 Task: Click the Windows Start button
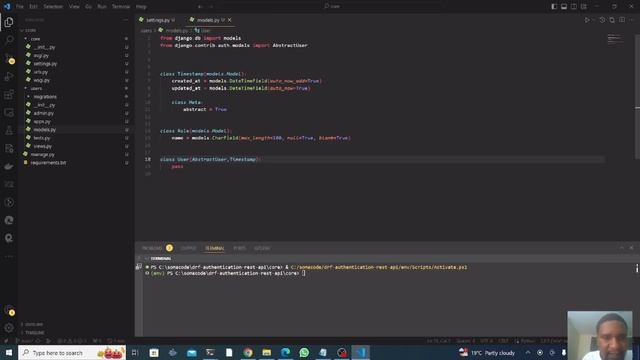tap(9, 352)
